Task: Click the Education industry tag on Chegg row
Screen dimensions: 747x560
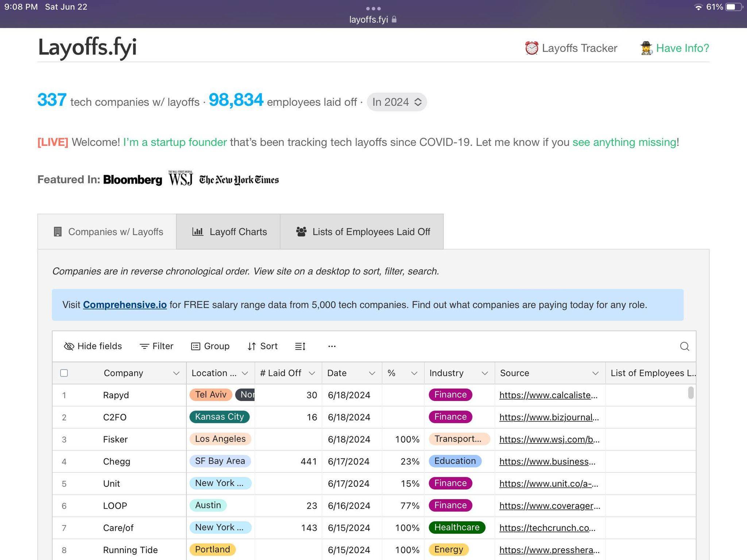Action: (455, 461)
